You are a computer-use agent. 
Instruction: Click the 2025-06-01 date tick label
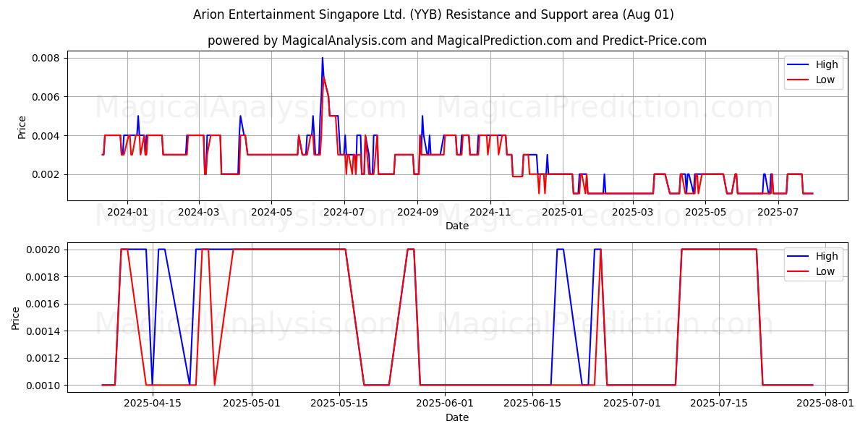click(x=445, y=404)
